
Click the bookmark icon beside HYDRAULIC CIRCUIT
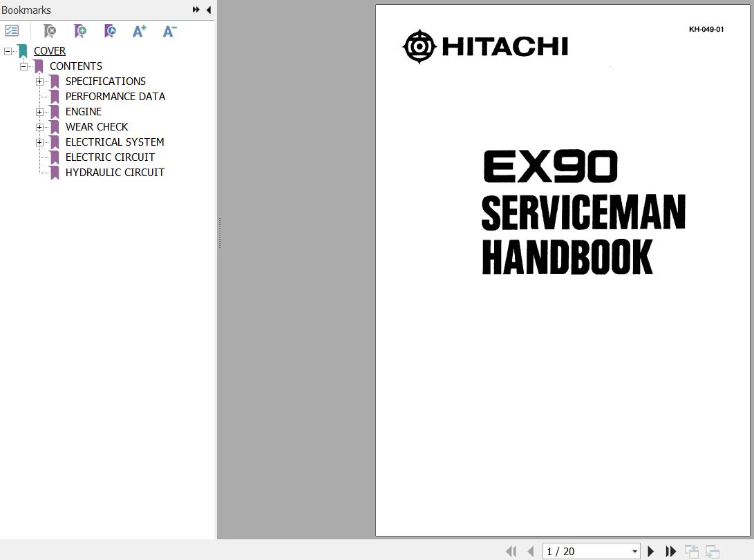55,173
